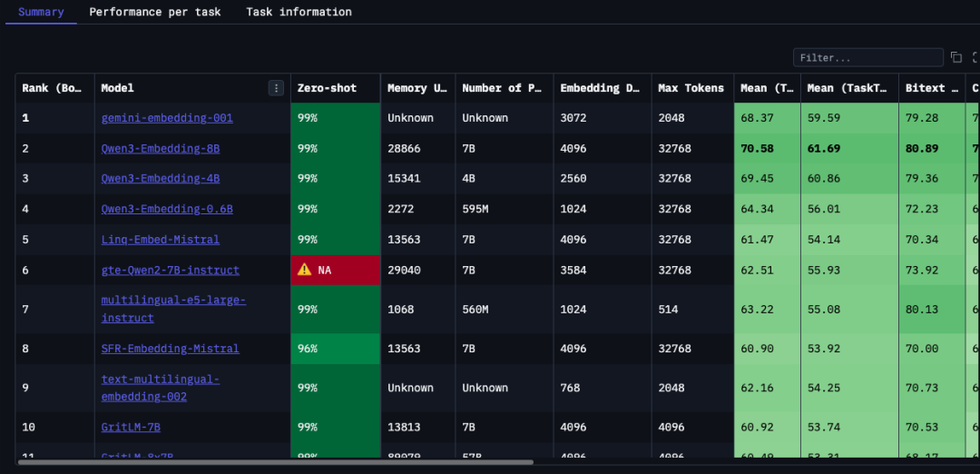The image size is (980, 474).
Task: Switch to the Summary tab
Action: pyautogui.click(x=41, y=12)
